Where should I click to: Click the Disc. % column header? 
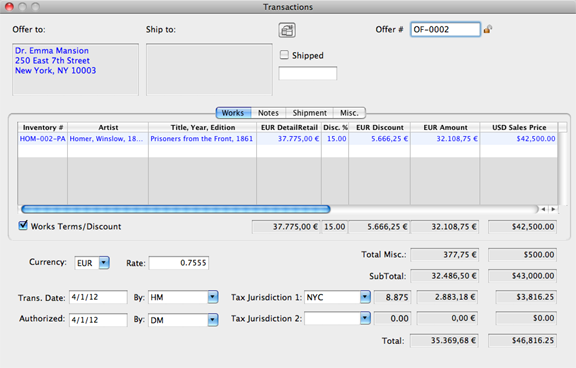pyautogui.click(x=335, y=127)
